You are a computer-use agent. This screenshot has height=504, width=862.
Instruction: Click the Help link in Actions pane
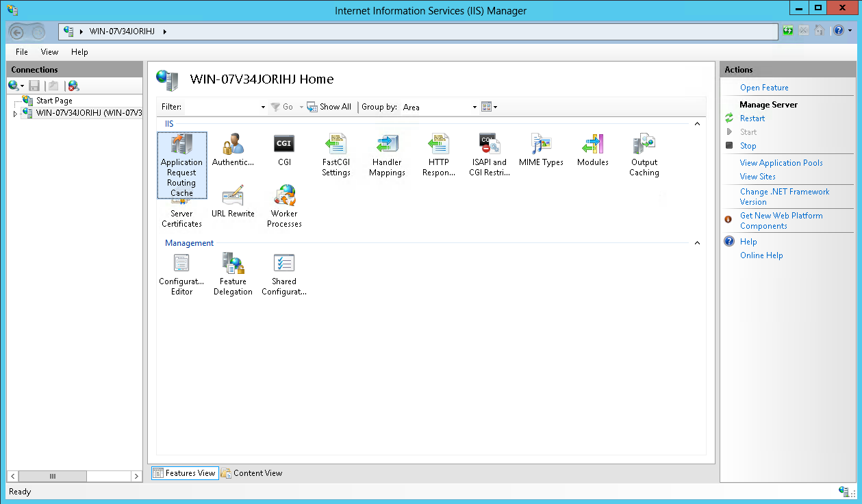coord(748,242)
